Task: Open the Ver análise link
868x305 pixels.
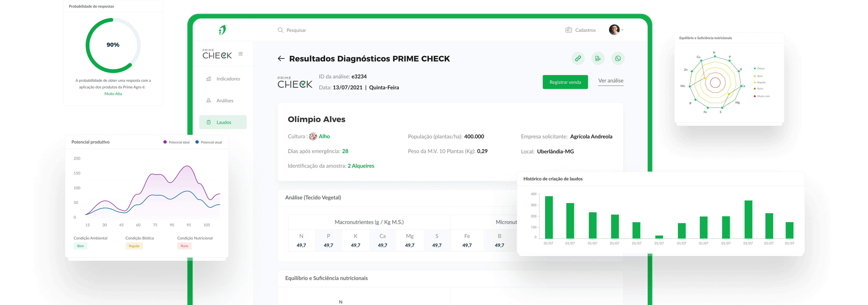Action: pyautogui.click(x=611, y=81)
